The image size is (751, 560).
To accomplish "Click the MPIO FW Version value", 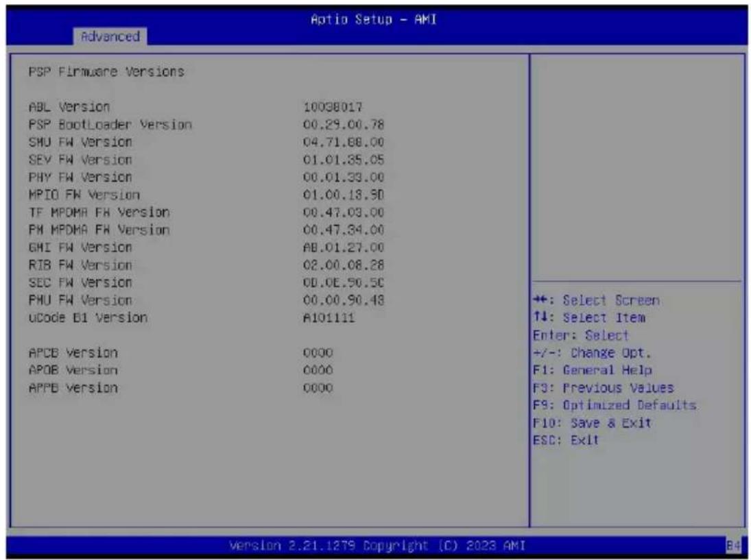I will pos(344,195).
